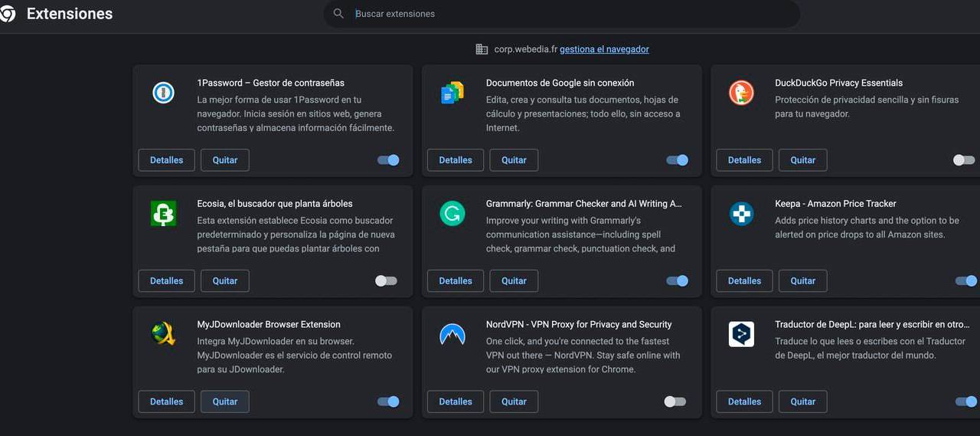
Task: Enable the Ecosia extension toggle
Action: click(386, 281)
